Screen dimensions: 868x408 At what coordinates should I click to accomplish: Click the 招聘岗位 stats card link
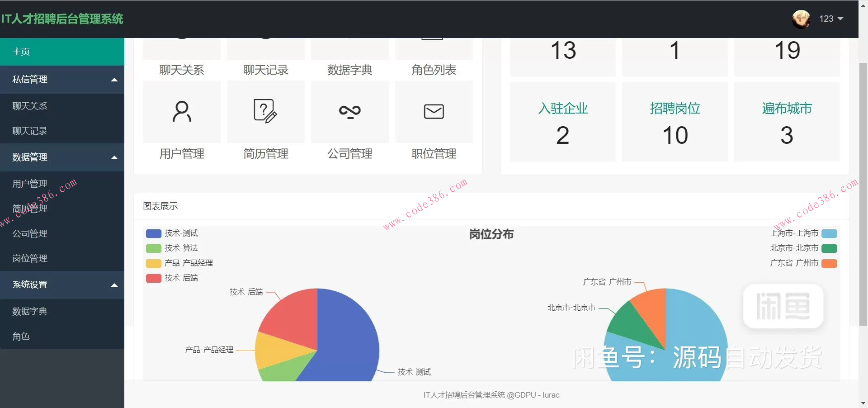coord(675,108)
